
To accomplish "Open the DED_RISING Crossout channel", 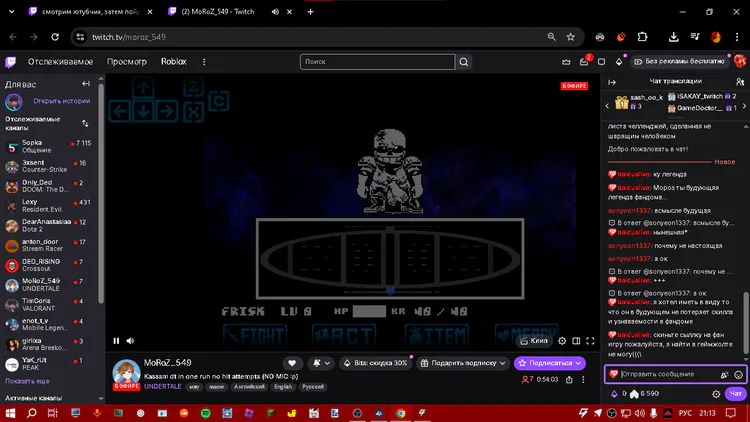I will coord(48,265).
